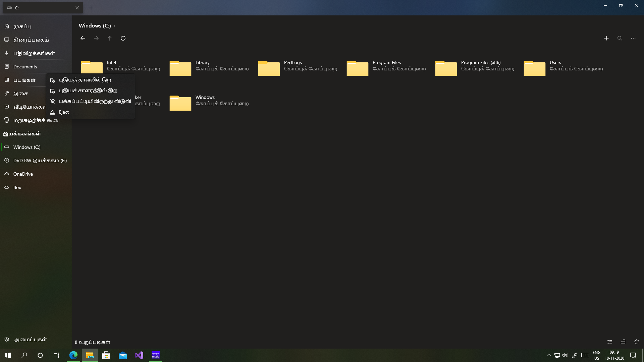The width and height of the screenshot is (644, 362).
Task: Switch to the C: tab at the top
Action: (x=37, y=7)
